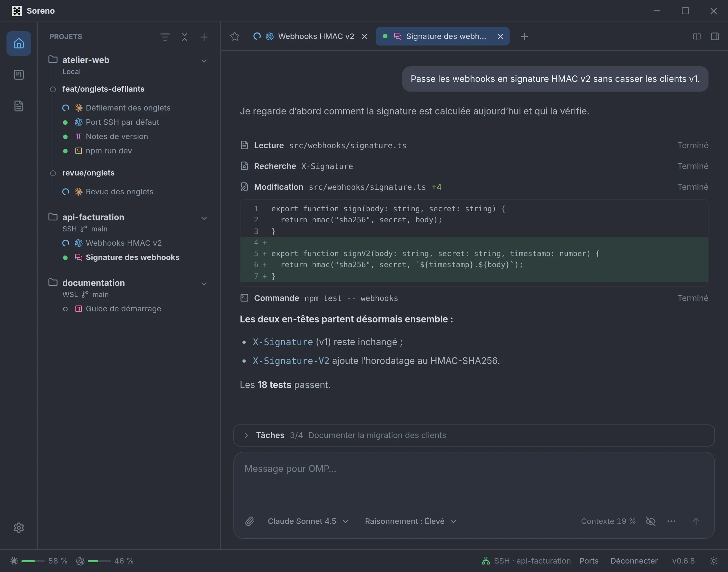Image resolution: width=728 pixels, height=572 pixels.
Task: Open the settings gear in the sidebar
Action: click(19, 528)
